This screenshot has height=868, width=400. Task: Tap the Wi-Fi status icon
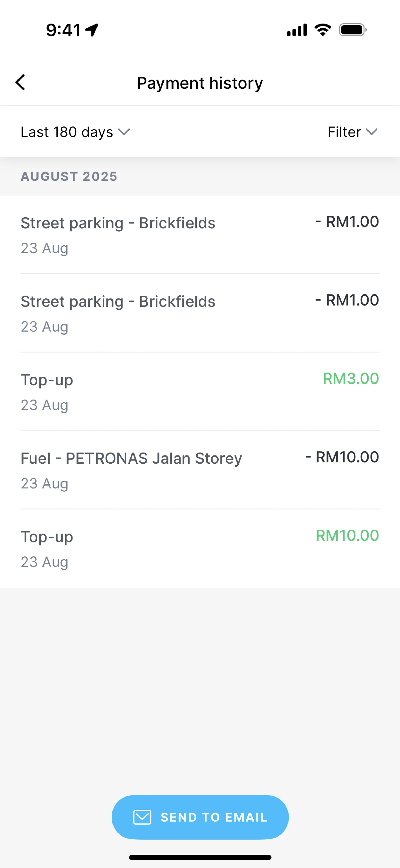[323, 30]
